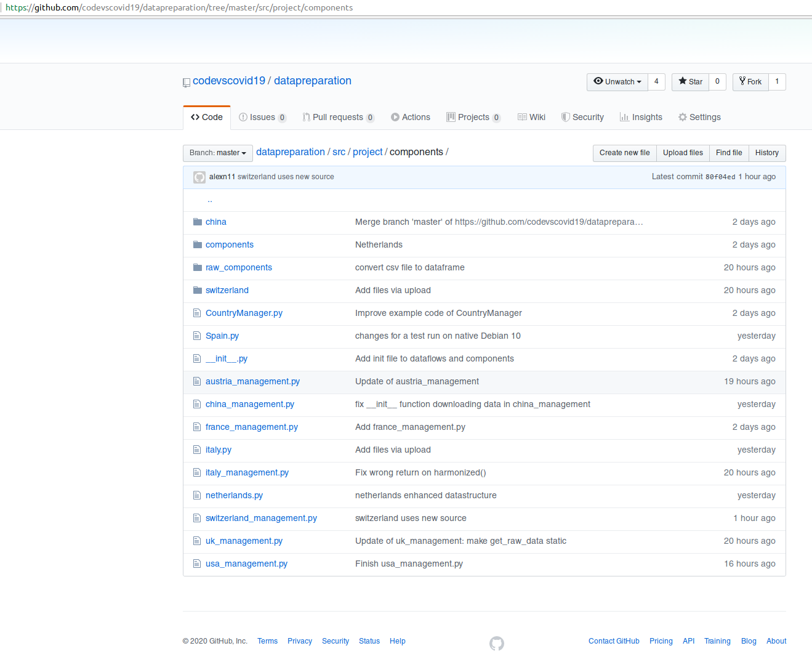The image size is (812, 667).
Task: Open footer Status link
Action: (369, 641)
